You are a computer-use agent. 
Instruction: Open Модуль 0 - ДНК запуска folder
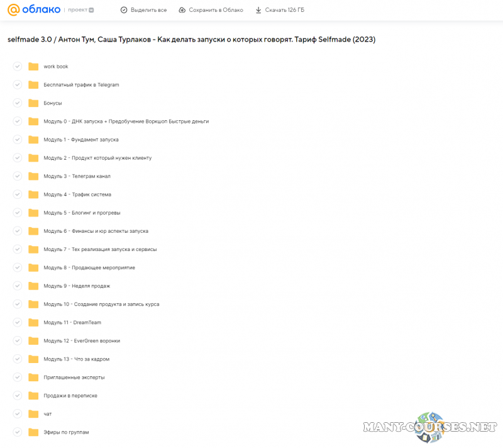click(126, 121)
